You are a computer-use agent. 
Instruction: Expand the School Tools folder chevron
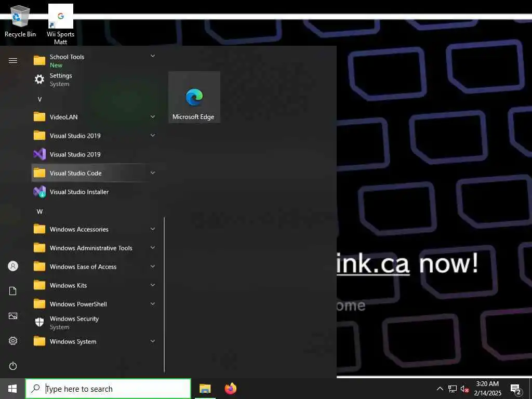(153, 56)
